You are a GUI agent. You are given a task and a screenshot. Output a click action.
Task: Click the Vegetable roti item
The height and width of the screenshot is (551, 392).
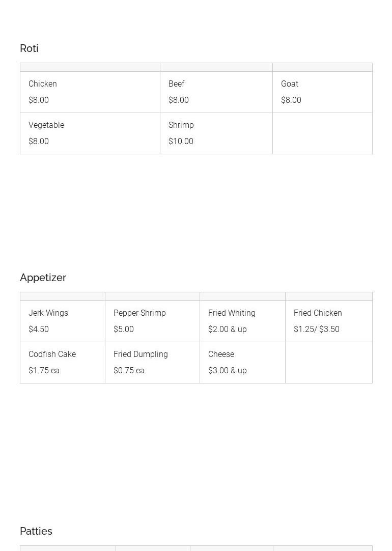pyautogui.click(x=46, y=125)
